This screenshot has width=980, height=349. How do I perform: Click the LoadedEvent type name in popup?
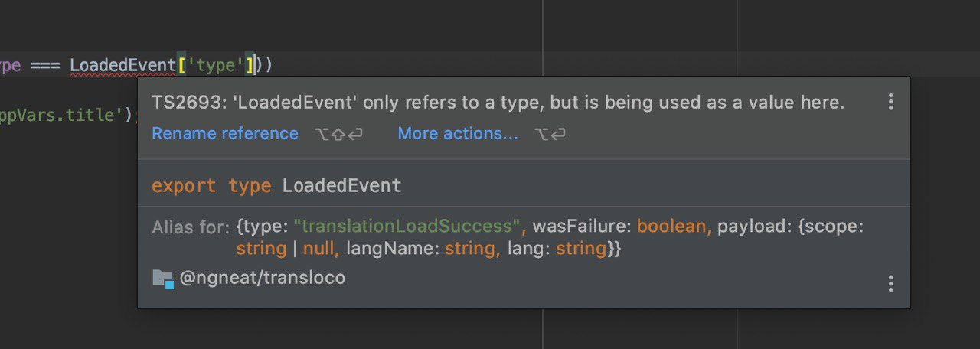pyautogui.click(x=342, y=186)
